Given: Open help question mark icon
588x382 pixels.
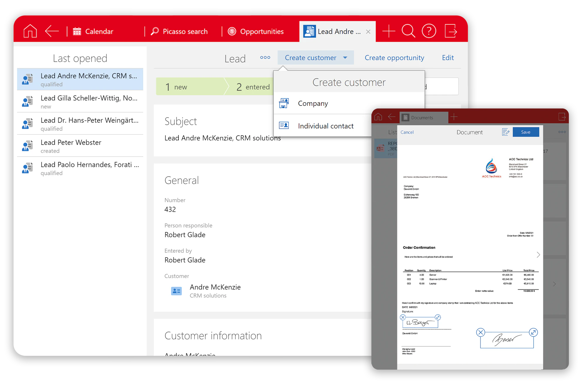Looking at the screenshot, I should [x=429, y=31].
